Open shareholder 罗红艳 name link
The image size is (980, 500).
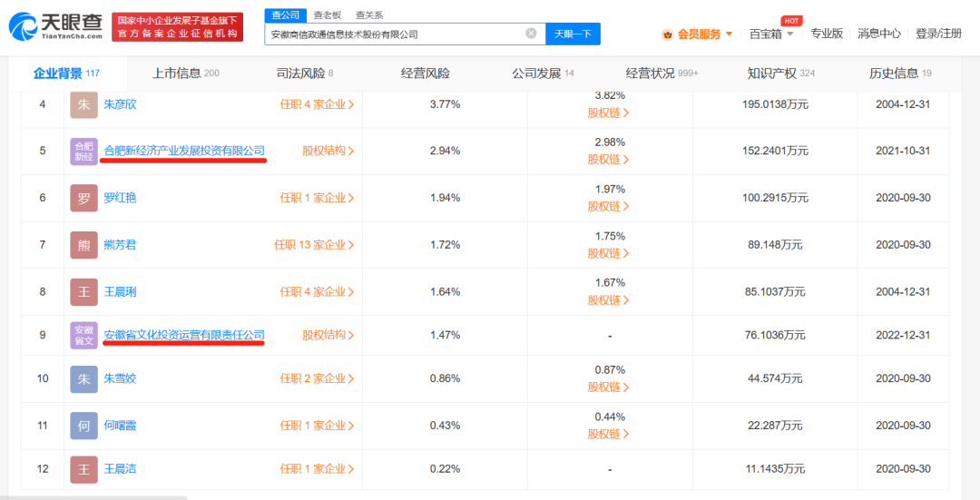tap(120, 198)
